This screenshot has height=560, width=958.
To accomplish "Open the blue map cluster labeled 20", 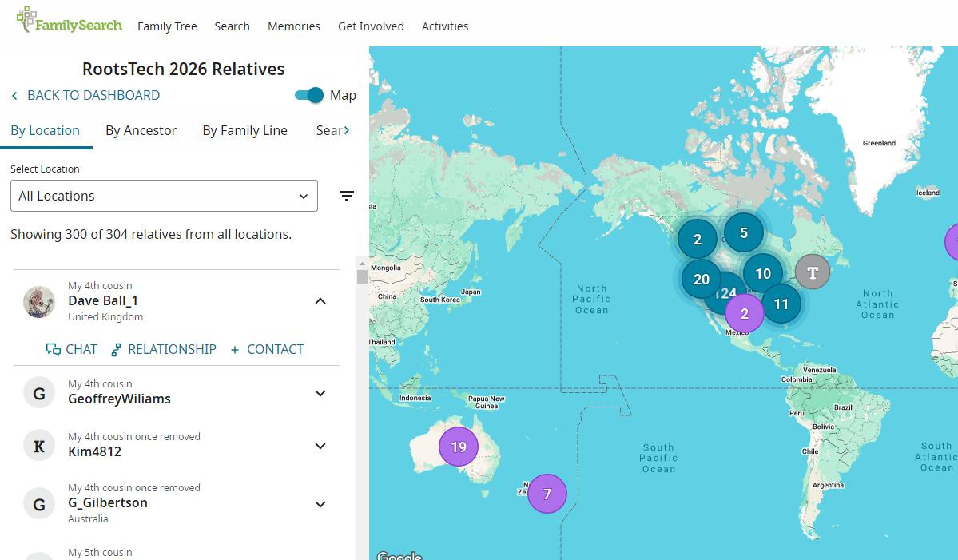I will 702,279.
